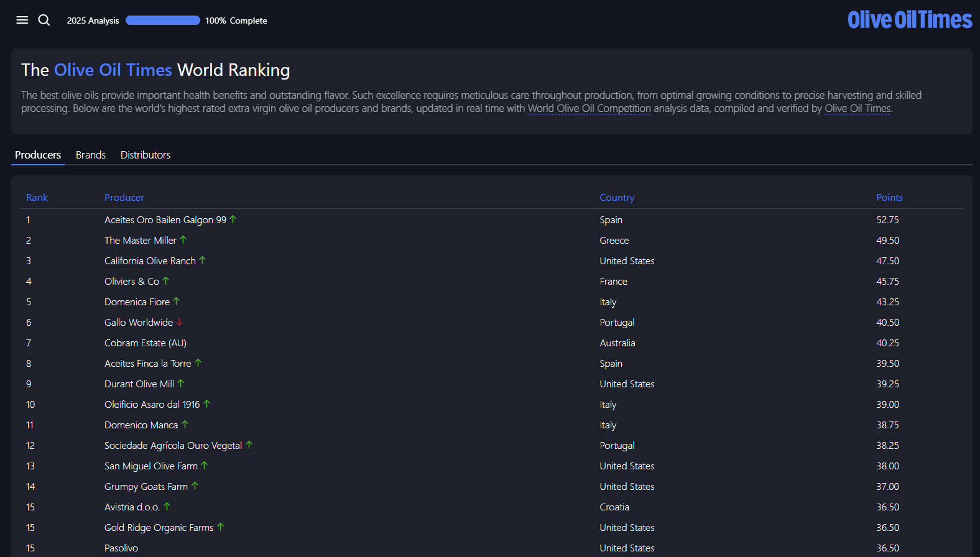
Task: Open producer Gallo Worldwide
Action: pyautogui.click(x=139, y=323)
